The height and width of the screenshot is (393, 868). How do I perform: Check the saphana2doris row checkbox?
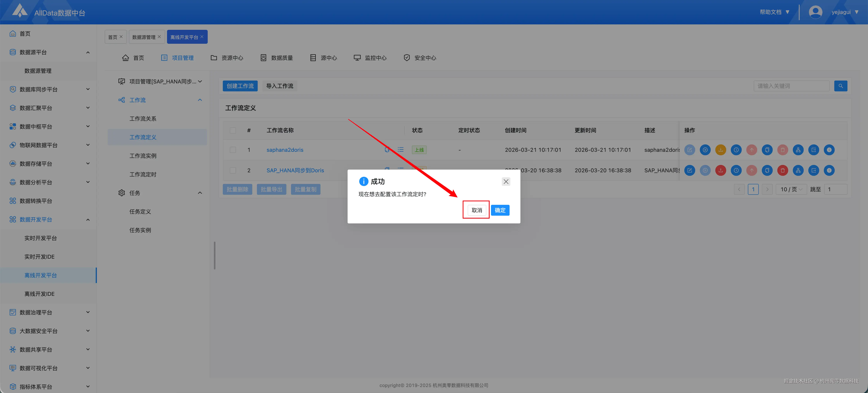[233, 150]
